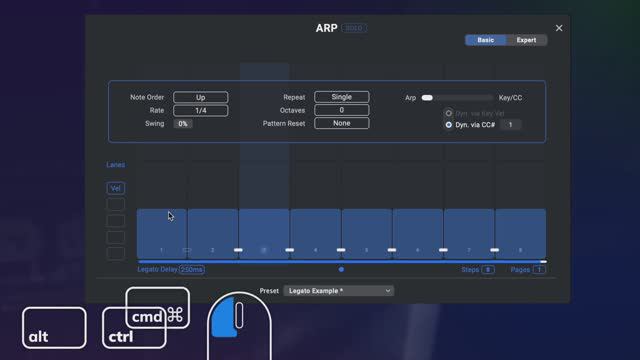640x360 pixels.
Task: Toggle the legato tie between steps 6 and 7
Action: click(x=443, y=250)
